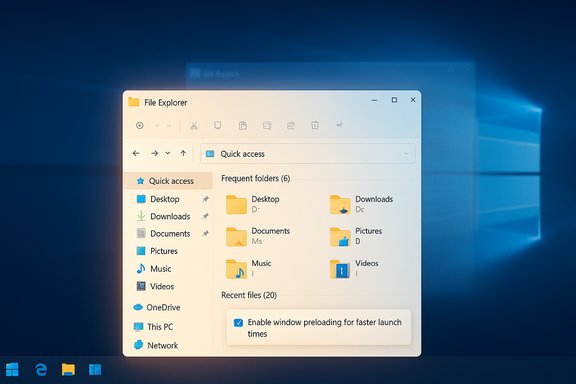Image resolution: width=576 pixels, height=384 pixels.
Task: Maximize the File Explorer window
Action: pyautogui.click(x=394, y=100)
